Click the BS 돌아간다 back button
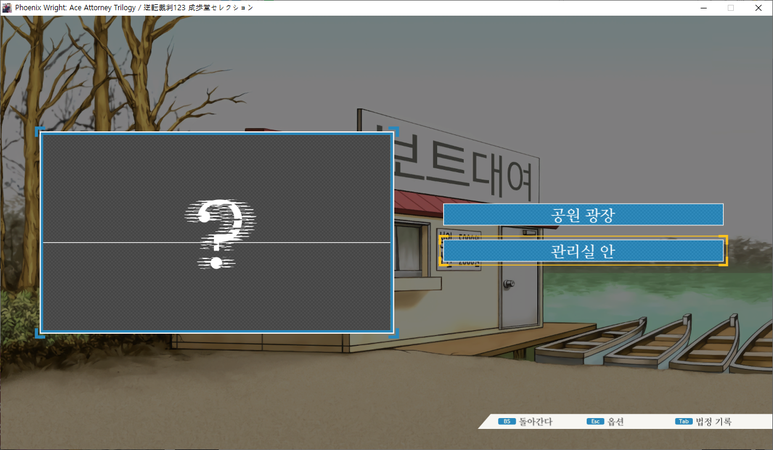The height and width of the screenshot is (450, 773). (526, 421)
